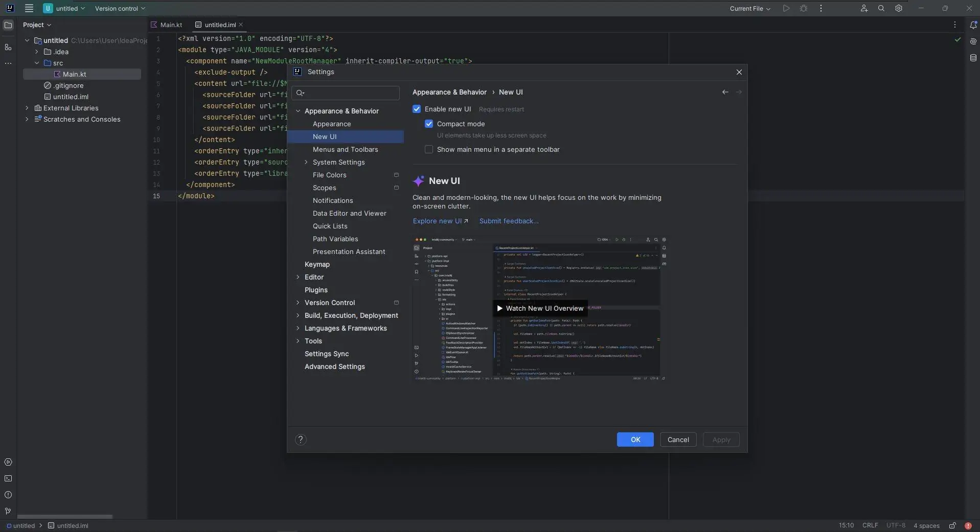Open the Git tool window icon

click(8, 511)
